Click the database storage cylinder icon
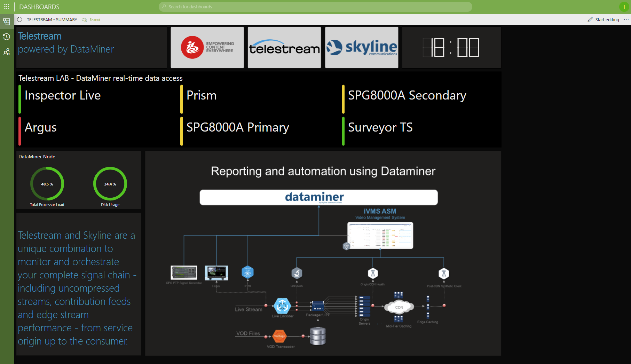 pyautogui.click(x=318, y=336)
